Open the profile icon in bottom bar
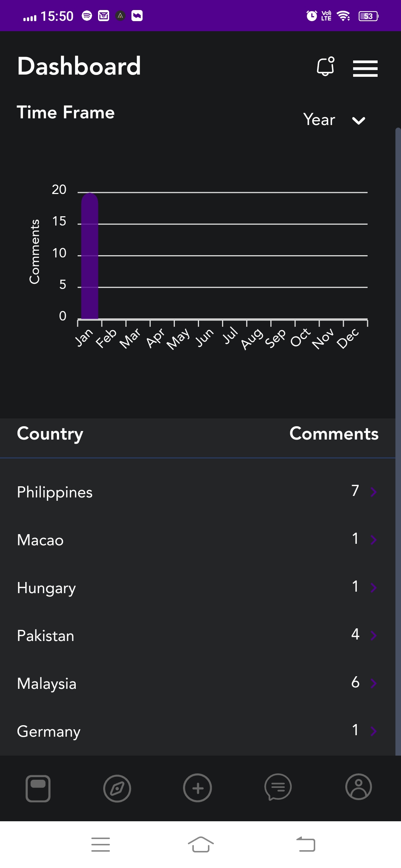This screenshot has height=868, width=401. [x=359, y=787]
